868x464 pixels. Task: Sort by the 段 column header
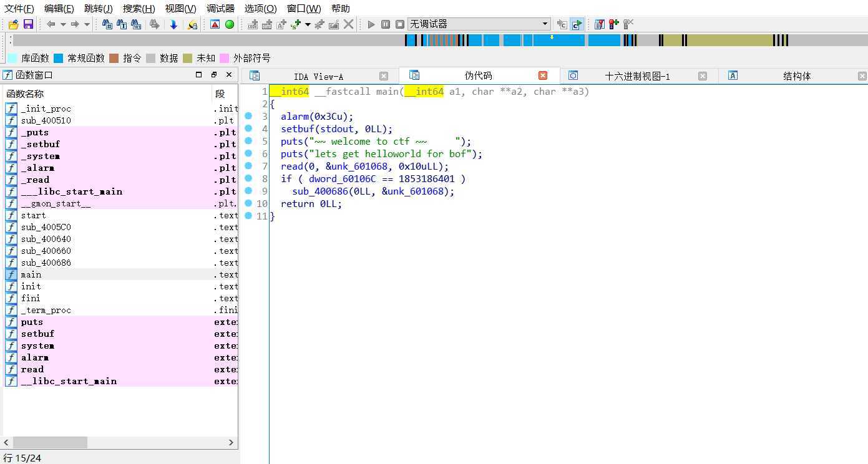pyautogui.click(x=225, y=94)
